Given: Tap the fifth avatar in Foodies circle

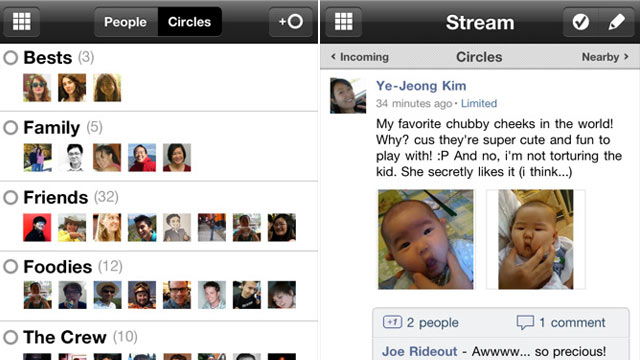Looking at the screenshot, I should coord(177,295).
